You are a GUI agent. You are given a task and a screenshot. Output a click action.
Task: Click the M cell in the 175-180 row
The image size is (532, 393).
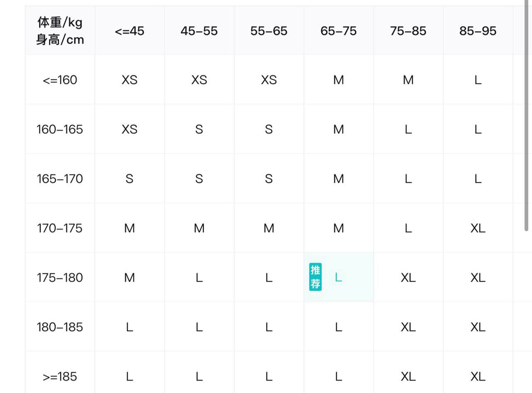coord(129,278)
